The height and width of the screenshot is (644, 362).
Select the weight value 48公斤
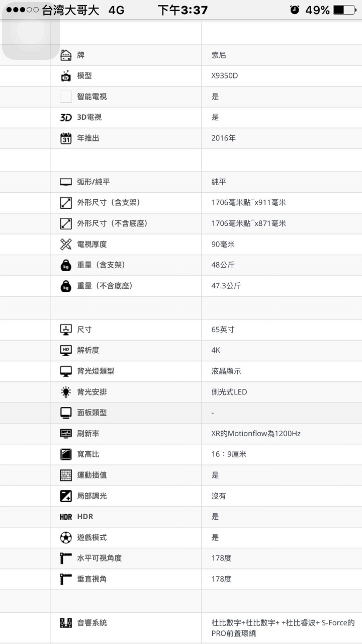click(x=223, y=265)
